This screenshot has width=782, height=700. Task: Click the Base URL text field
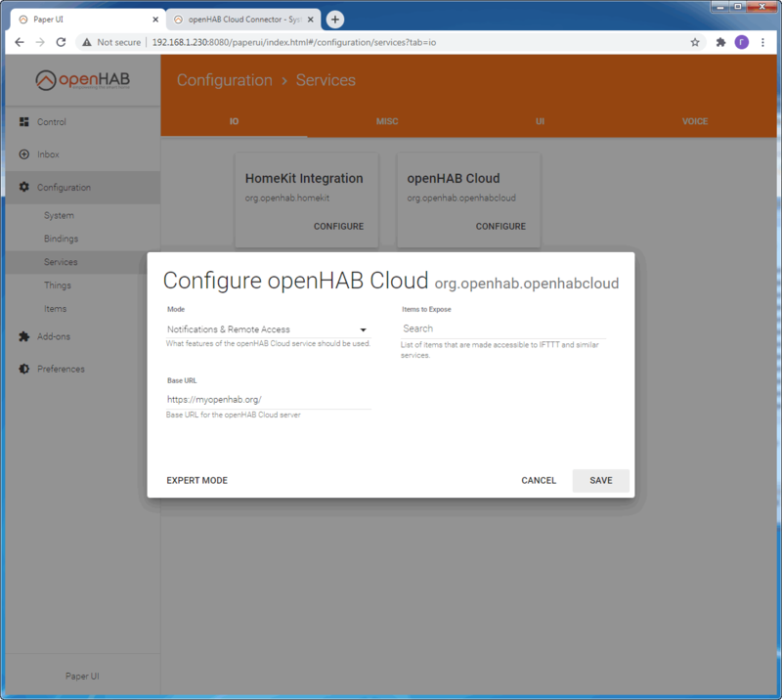point(267,399)
